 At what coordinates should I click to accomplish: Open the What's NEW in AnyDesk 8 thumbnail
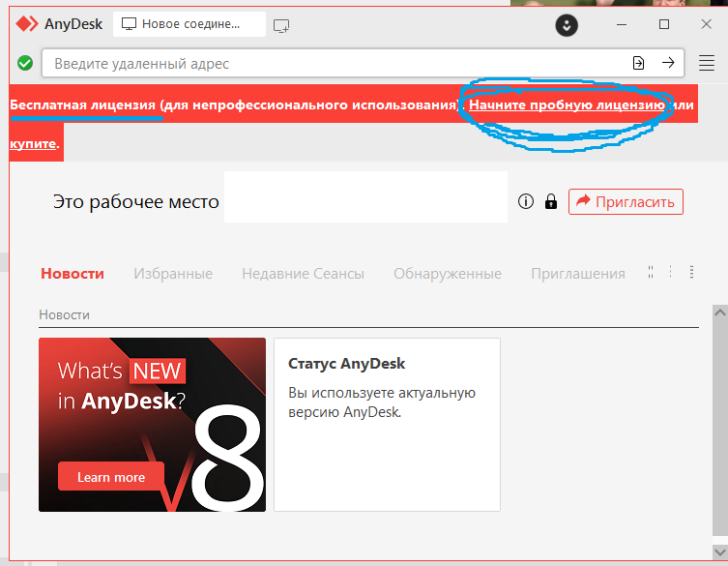pos(153,425)
